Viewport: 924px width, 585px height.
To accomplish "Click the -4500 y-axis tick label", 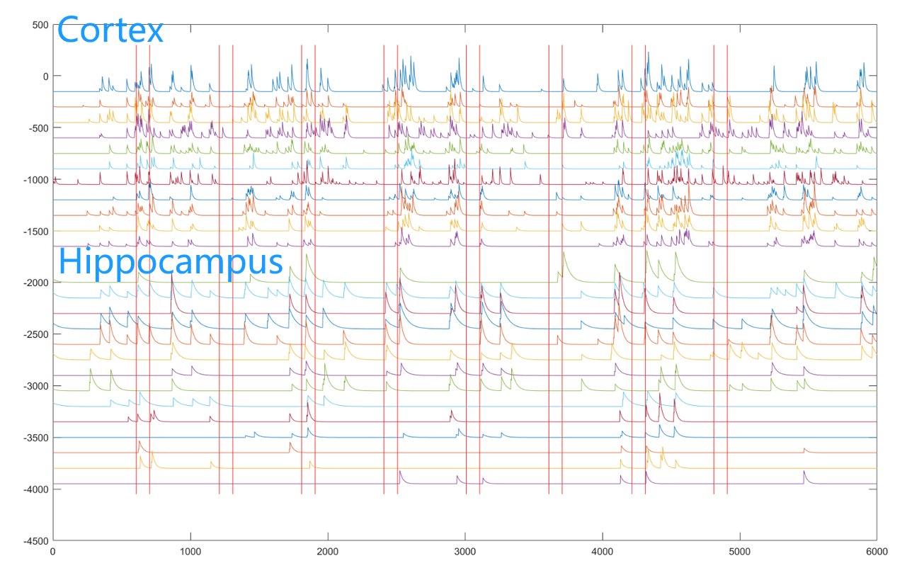I will tap(35, 541).
